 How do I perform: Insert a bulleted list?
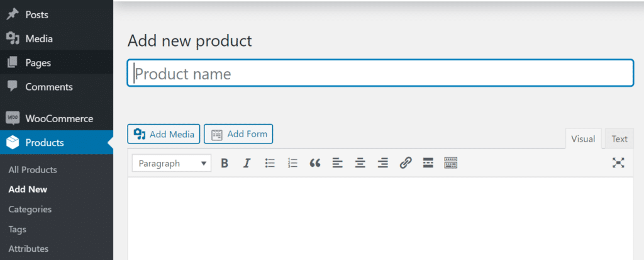click(x=270, y=163)
